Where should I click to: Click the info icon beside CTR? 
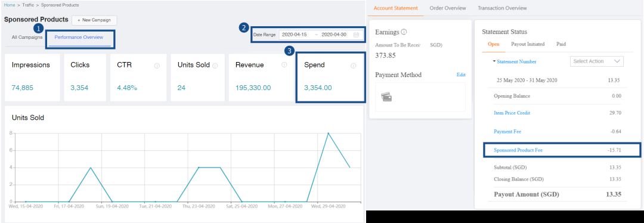tap(156, 66)
